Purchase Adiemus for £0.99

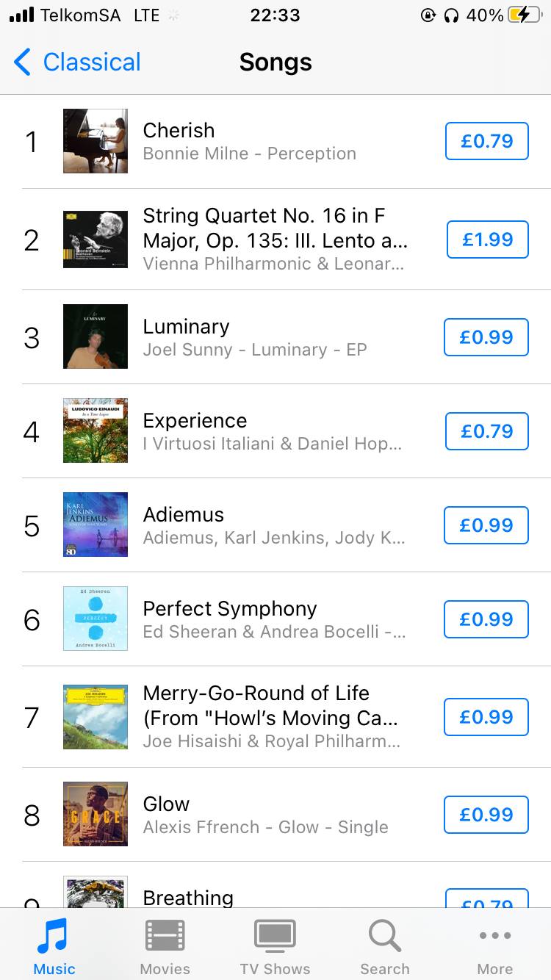[x=486, y=525]
